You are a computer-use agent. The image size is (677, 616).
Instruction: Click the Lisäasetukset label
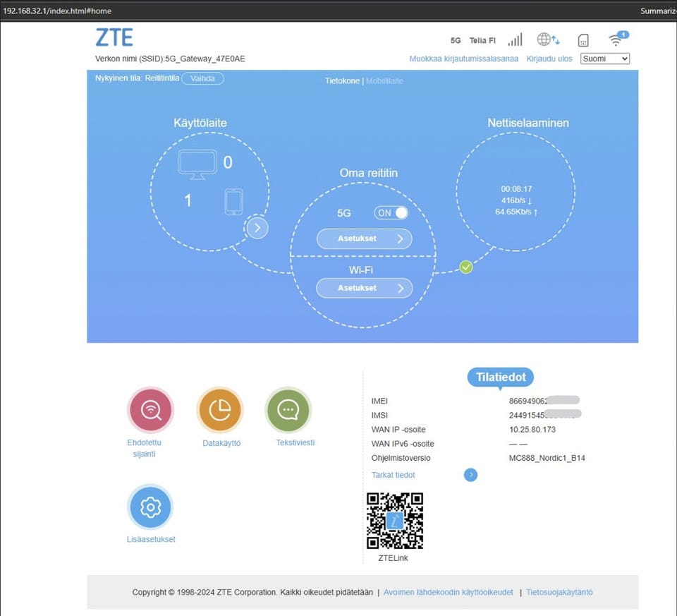click(x=151, y=539)
